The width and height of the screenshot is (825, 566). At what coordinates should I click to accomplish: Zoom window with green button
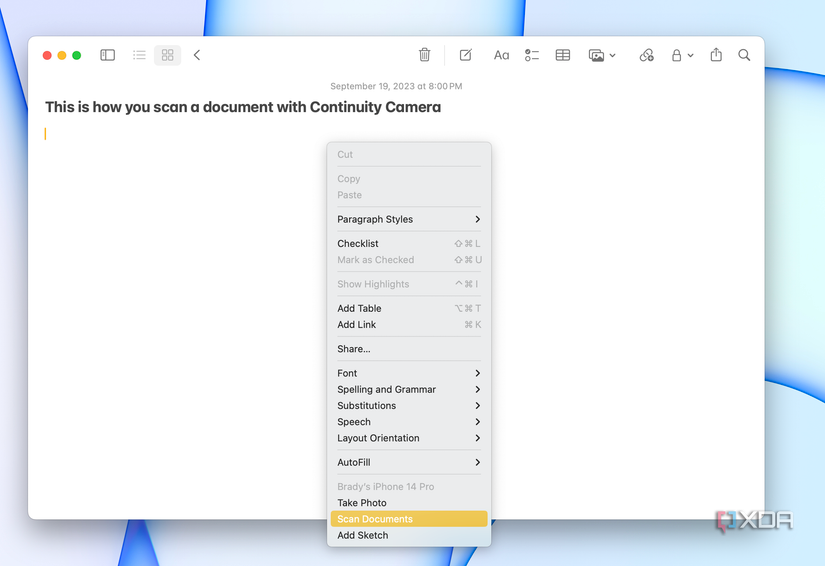point(76,55)
